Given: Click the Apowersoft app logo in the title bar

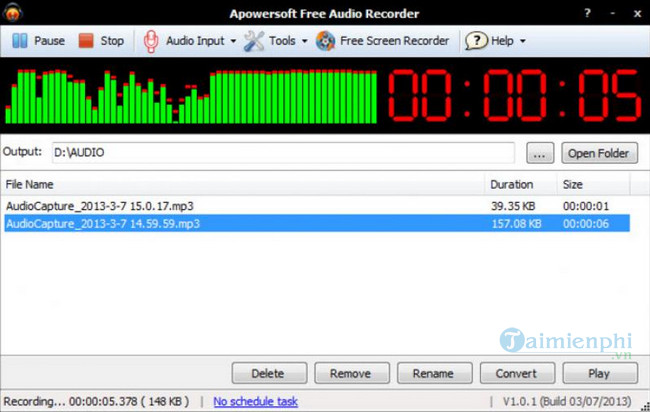Looking at the screenshot, I should 12,12.
